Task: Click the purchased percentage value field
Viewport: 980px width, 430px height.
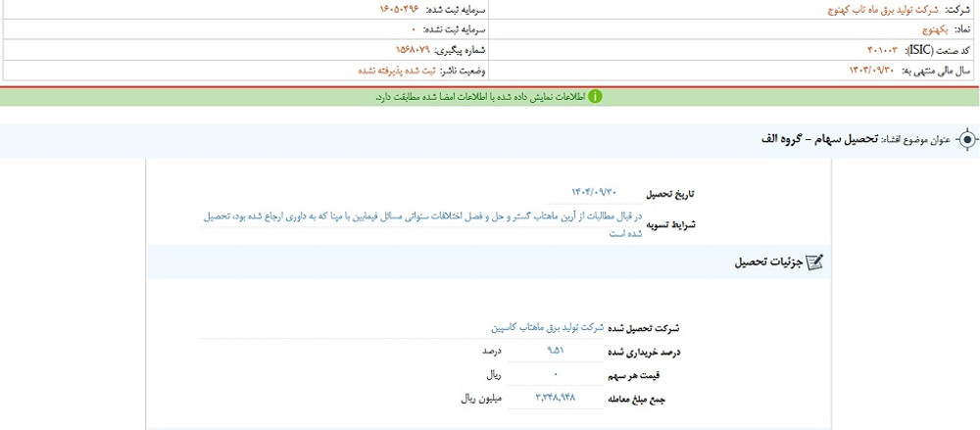Action: tap(555, 352)
